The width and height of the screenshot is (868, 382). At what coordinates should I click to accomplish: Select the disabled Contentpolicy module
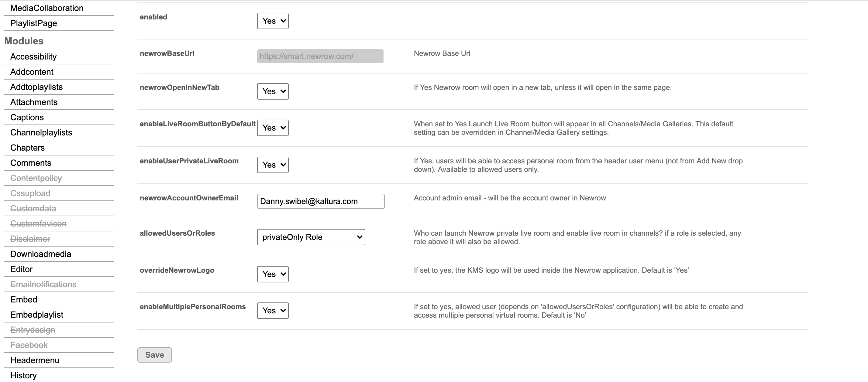36,178
